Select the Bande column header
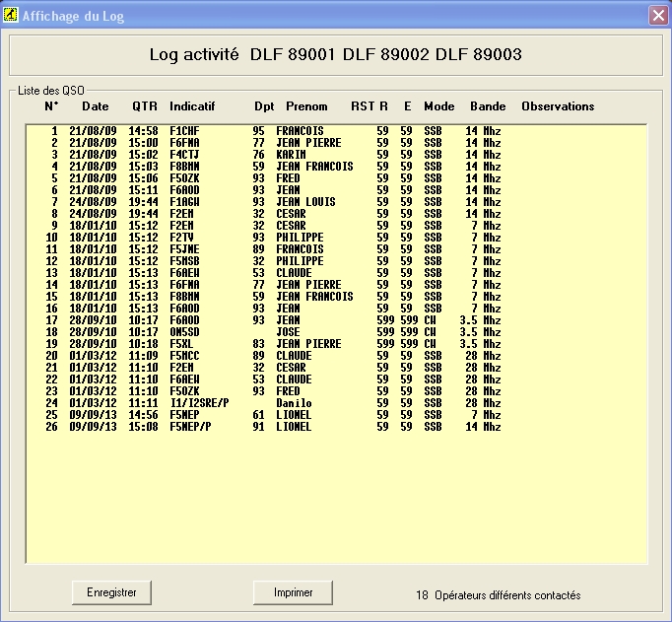This screenshot has height=622, width=672. pyautogui.click(x=488, y=105)
